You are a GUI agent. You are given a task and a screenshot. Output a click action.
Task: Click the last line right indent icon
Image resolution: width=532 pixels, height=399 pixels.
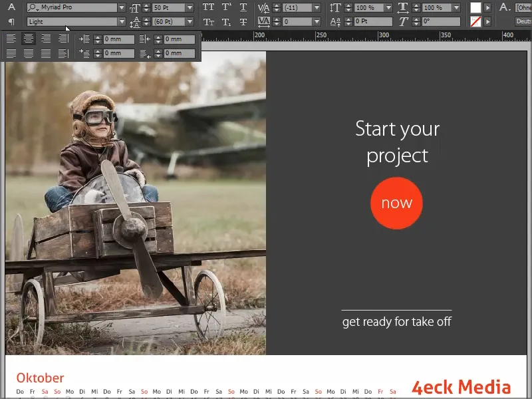(144, 54)
